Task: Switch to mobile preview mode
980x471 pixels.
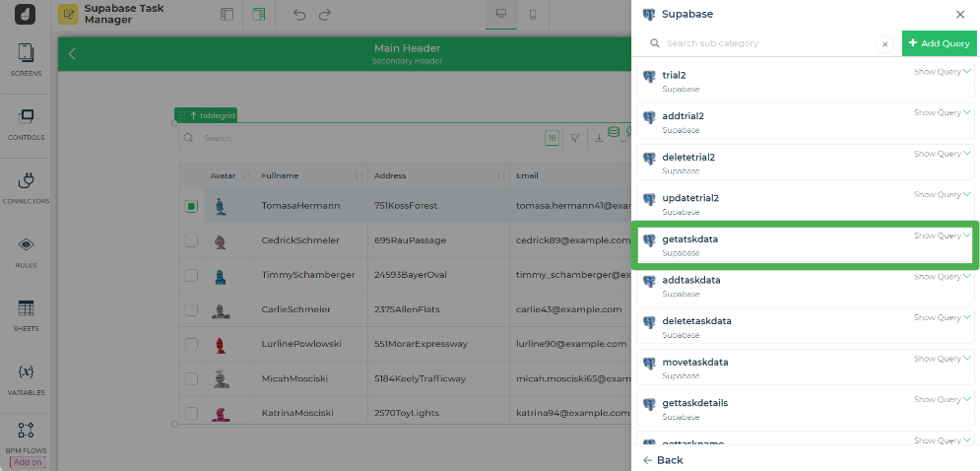Action: click(x=533, y=15)
